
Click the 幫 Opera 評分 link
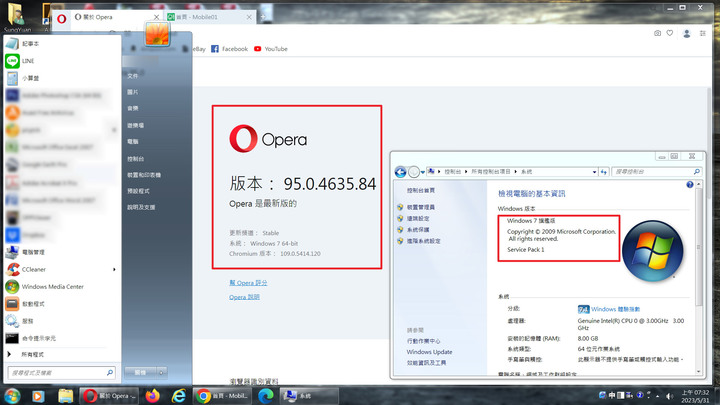pyautogui.click(x=248, y=283)
